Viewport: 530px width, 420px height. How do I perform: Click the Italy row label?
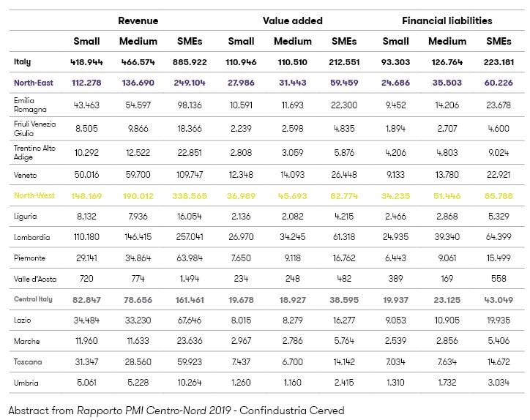click(x=22, y=63)
